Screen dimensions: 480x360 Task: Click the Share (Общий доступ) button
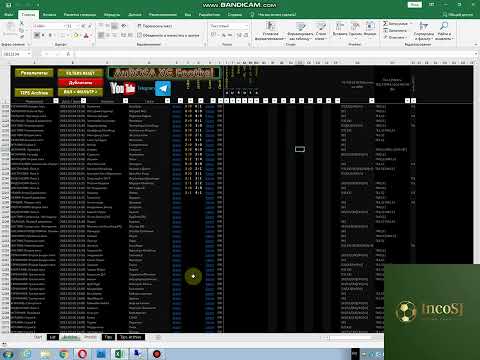tap(459, 15)
